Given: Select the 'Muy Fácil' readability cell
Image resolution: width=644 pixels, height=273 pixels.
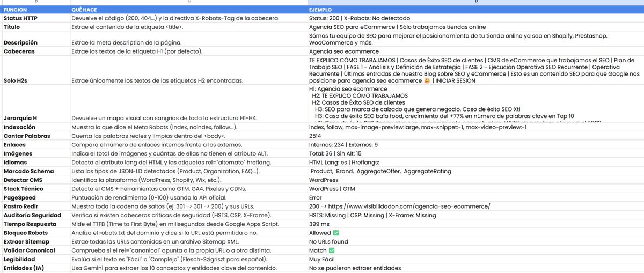Looking at the screenshot, I should (475, 259).
